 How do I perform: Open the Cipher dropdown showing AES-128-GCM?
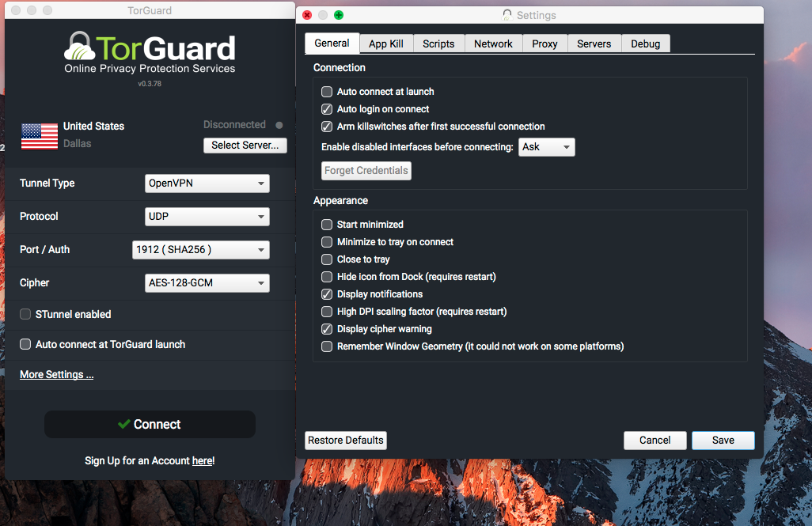tap(207, 282)
